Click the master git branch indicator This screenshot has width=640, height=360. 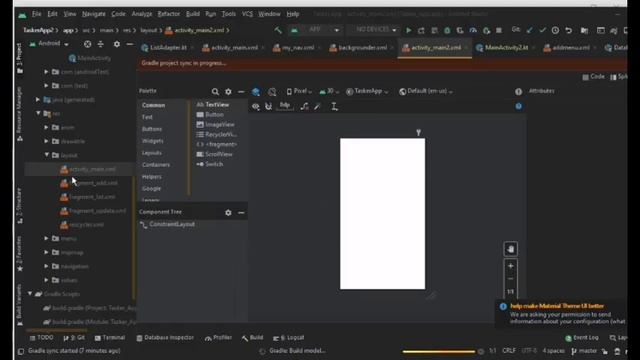[584, 351]
